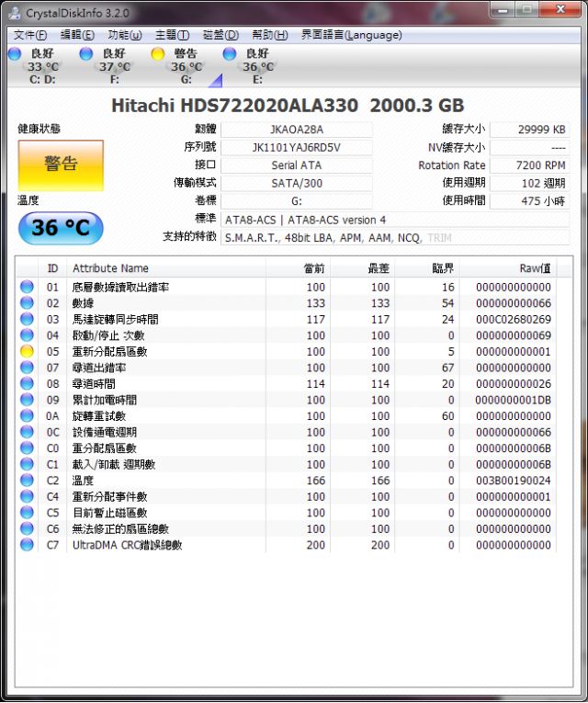The image size is (588, 703).
Task: Click the CrystalDiskInfo title bar app icon
Action: coord(15,13)
